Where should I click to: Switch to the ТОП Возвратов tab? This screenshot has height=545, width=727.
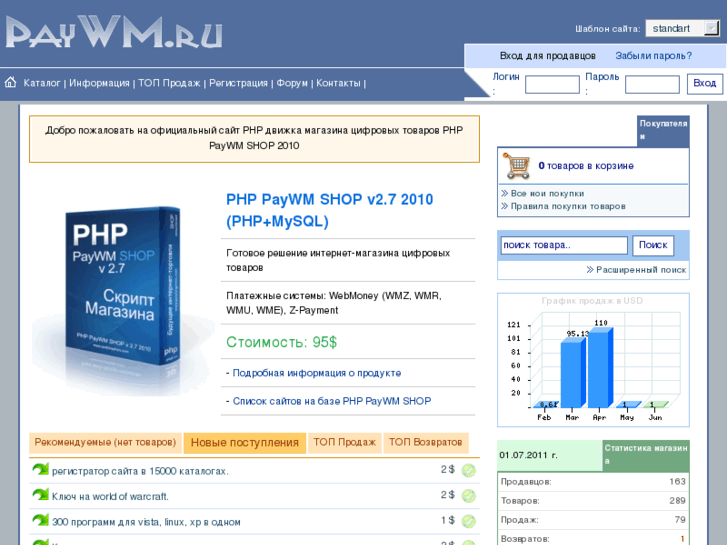tap(426, 442)
